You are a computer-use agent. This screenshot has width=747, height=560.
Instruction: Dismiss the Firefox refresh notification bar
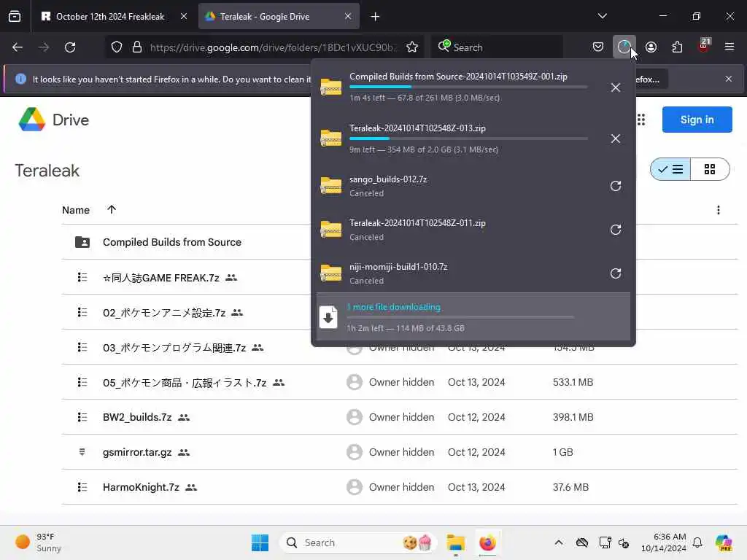[x=729, y=79]
